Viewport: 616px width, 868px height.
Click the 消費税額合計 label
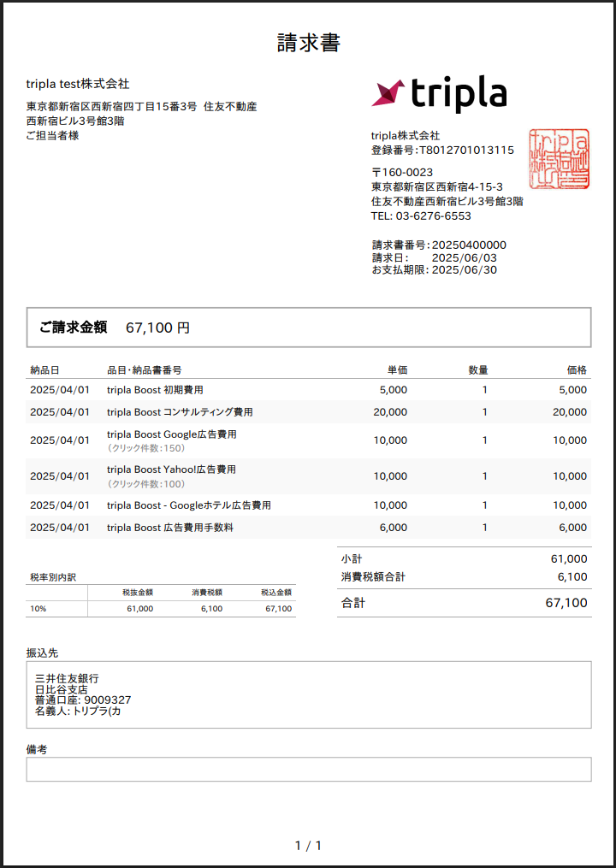coord(373,577)
